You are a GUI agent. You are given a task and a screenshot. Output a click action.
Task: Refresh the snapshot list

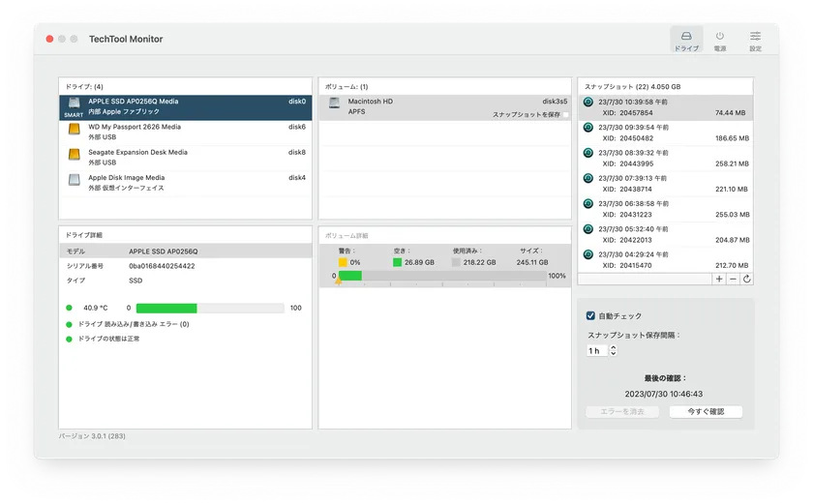click(746, 280)
